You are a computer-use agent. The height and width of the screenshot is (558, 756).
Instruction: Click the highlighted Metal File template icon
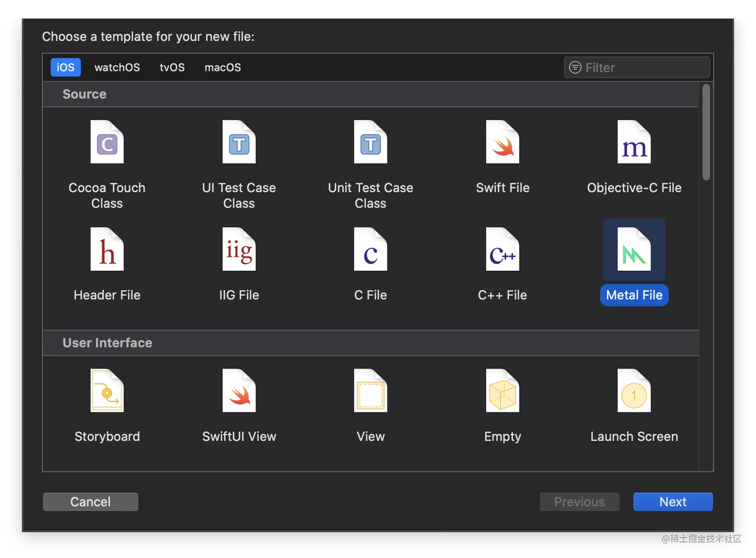(634, 249)
